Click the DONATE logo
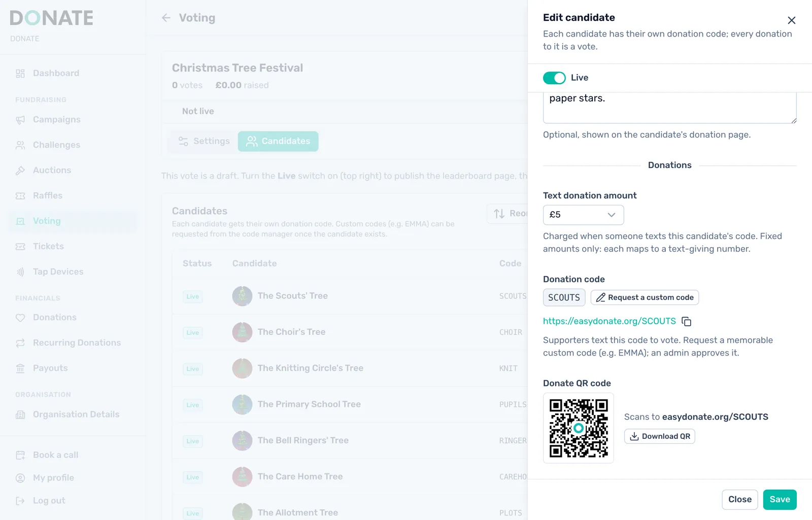This screenshot has width=812, height=520. tap(51, 18)
